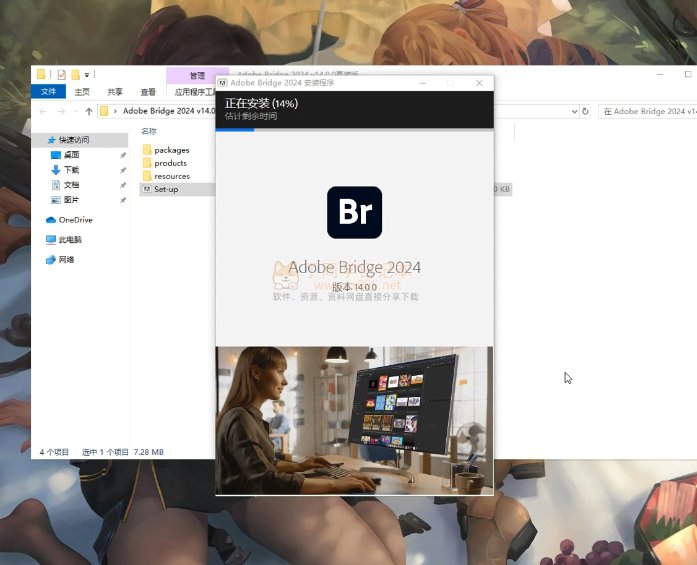This screenshot has width=697, height=565.
Task: Click the promotional photo in the installer
Action: coord(354,420)
